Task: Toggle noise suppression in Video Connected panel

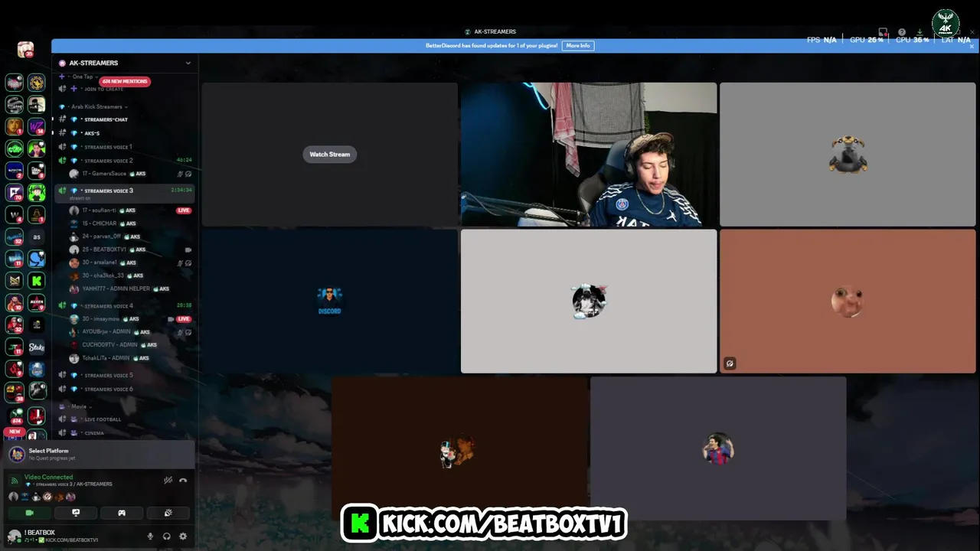Action: [x=168, y=480]
